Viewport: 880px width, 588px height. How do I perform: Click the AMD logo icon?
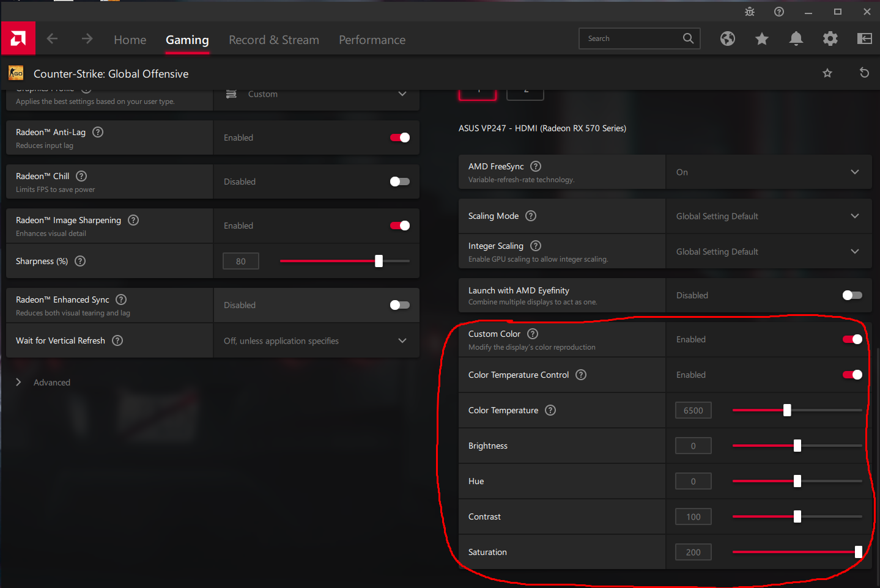coord(18,39)
